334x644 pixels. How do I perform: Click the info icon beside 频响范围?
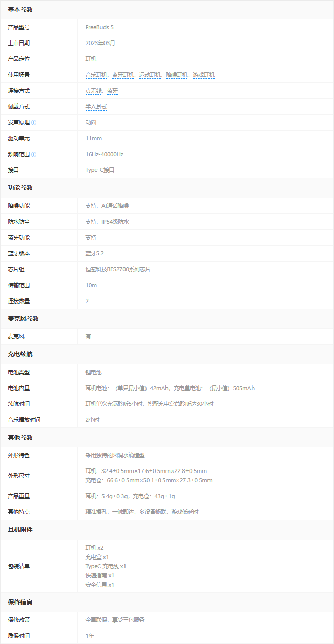tap(34, 154)
